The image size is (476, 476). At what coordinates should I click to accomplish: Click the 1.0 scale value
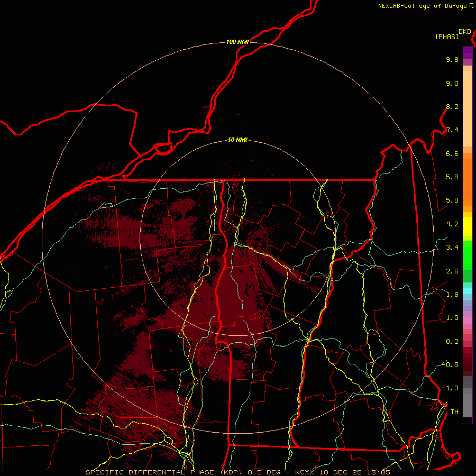tap(452, 318)
